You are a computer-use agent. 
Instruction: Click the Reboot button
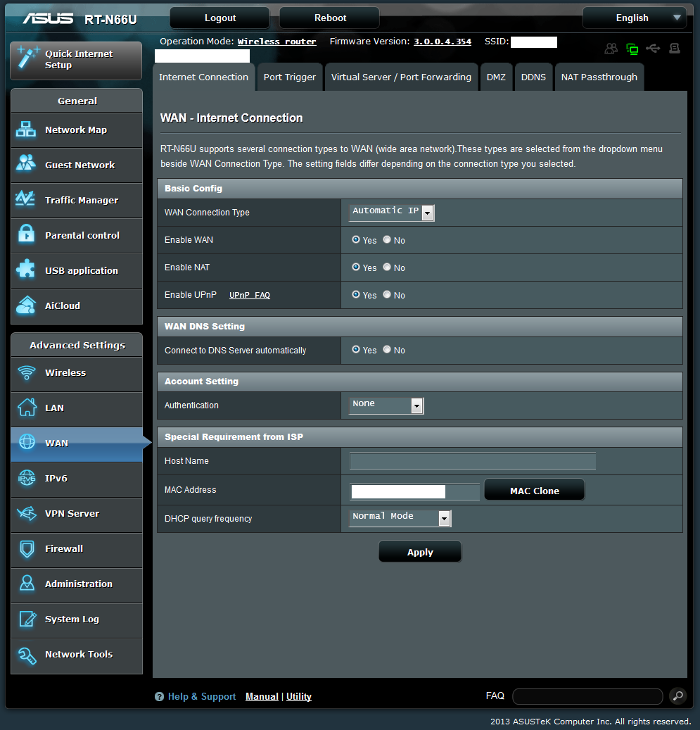pos(329,18)
